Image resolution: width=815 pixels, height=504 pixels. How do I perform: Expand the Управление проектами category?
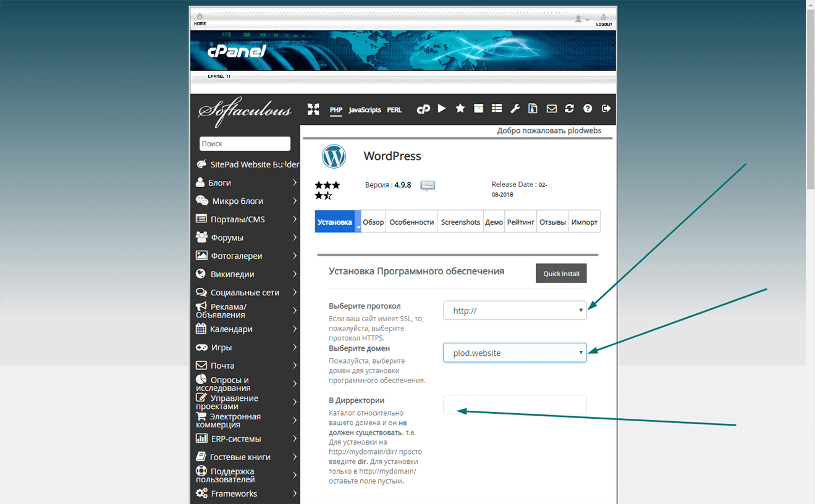point(247,402)
